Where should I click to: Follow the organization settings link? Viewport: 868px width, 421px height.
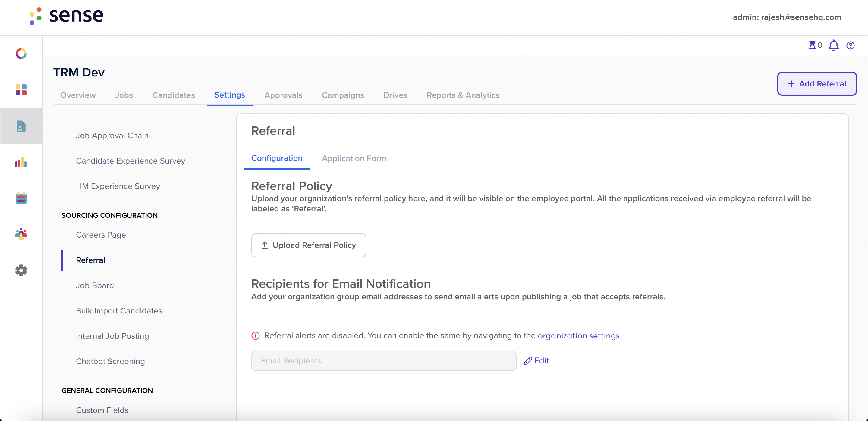pos(579,336)
